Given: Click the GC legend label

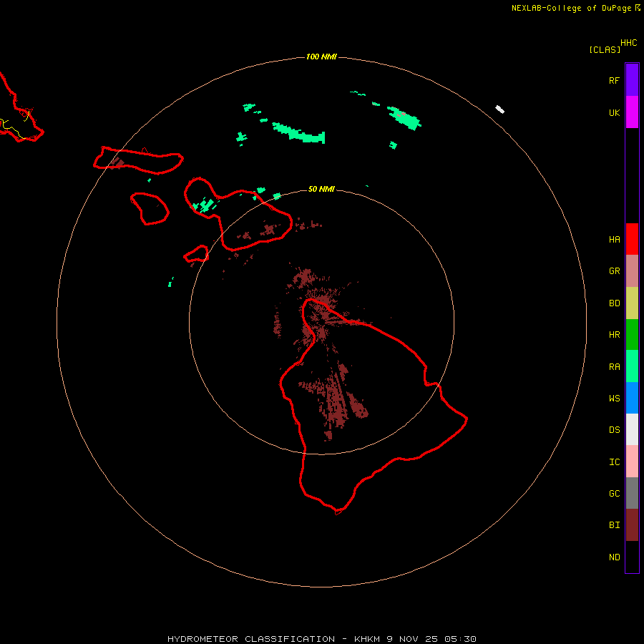Looking at the screenshot, I should pos(614,494).
